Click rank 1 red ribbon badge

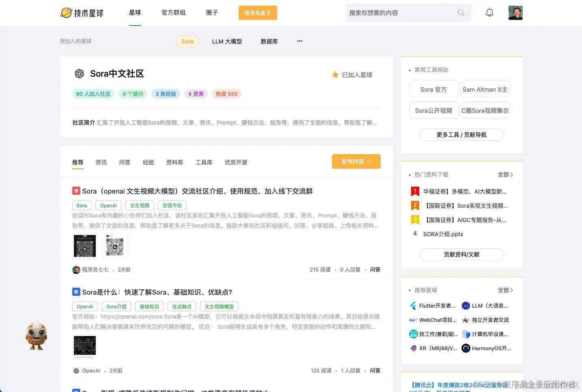pyautogui.click(x=415, y=192)
